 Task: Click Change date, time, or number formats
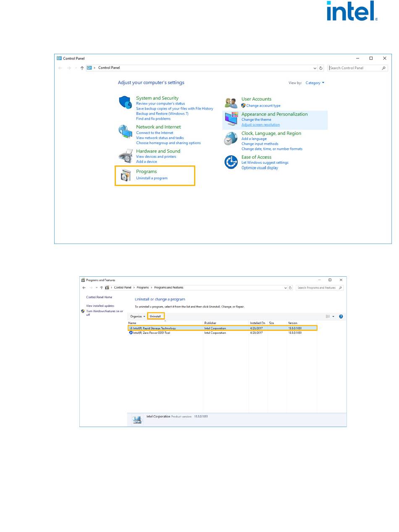(272, 149)
